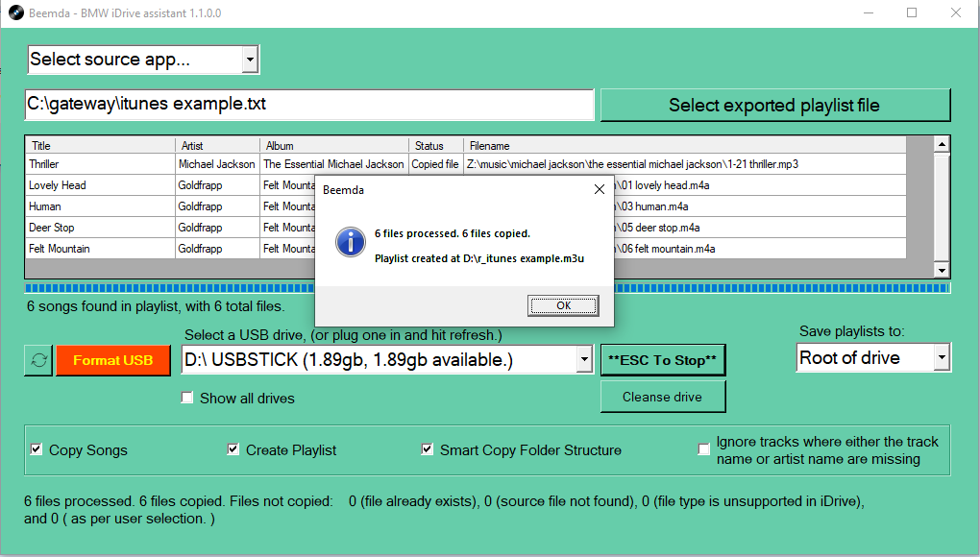
Task: Click The Essential Michael Jackson album cell
Action: click(333, 164)
